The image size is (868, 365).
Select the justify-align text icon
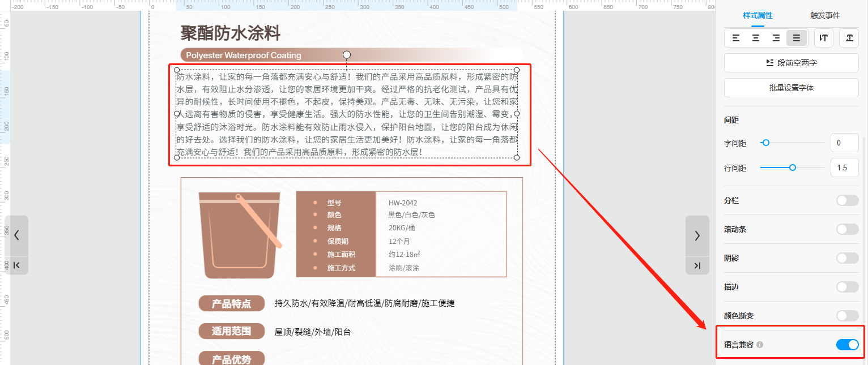[797, 38]
